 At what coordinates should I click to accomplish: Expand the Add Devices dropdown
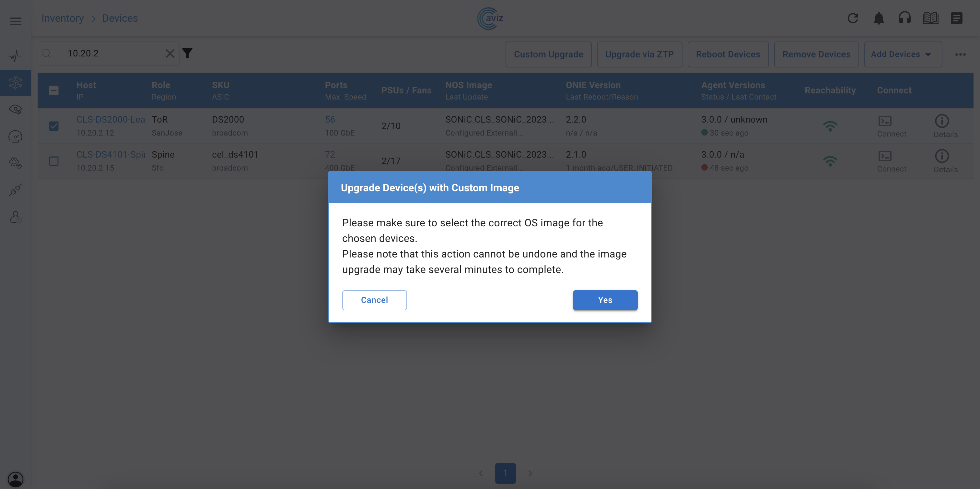pyautogui.click(x=903, y=54)
